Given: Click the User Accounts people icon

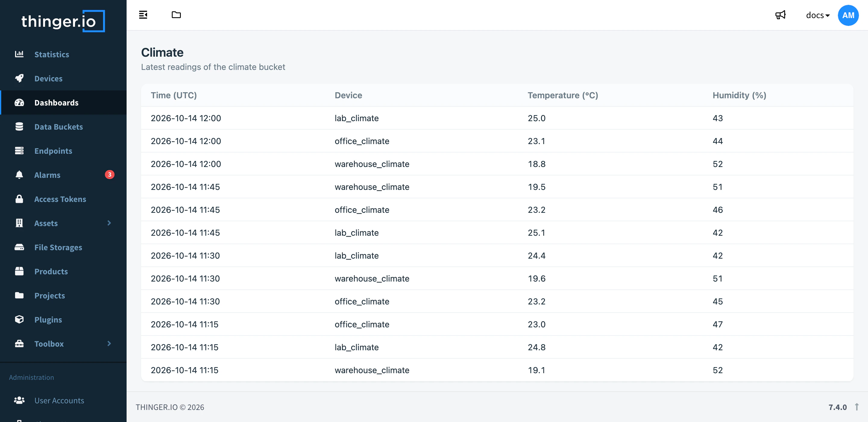Looking at the screenshot, I should coord(19,400).
